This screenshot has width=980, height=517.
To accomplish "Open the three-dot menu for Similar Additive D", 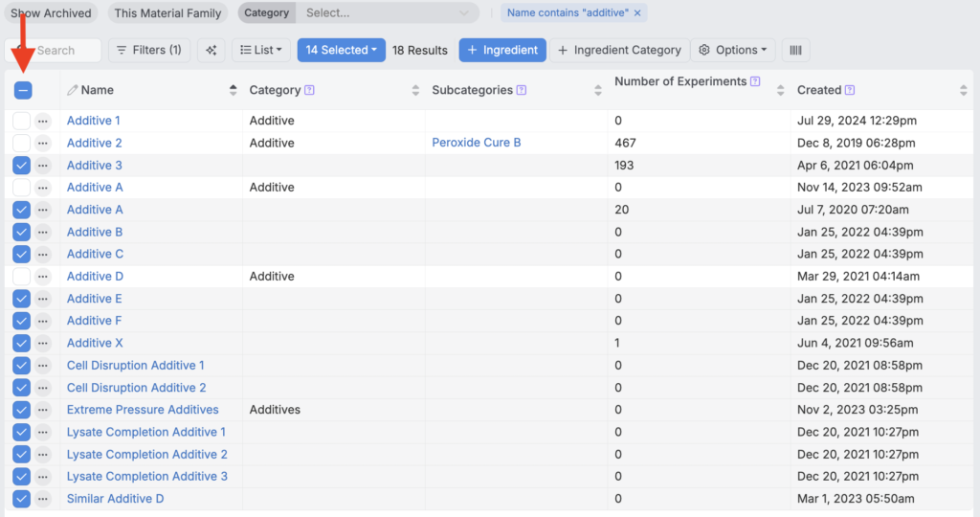I will coord(43,499).
